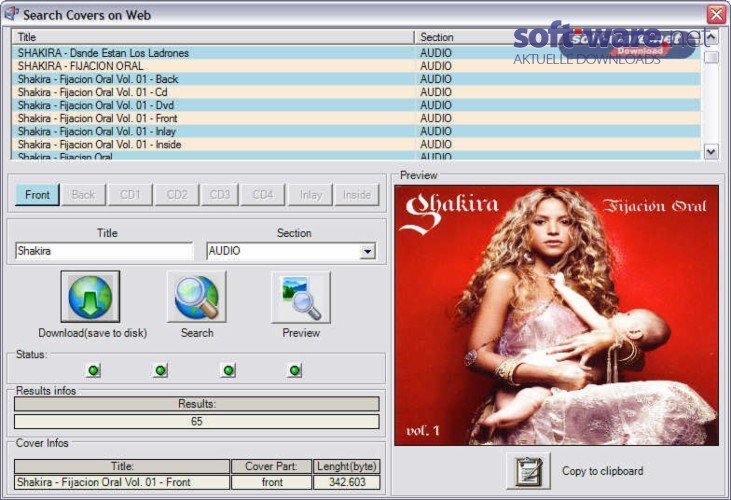Click the fourth green status indicator
The width and height of the screenshot is (731, 500).
coord(295,370)
